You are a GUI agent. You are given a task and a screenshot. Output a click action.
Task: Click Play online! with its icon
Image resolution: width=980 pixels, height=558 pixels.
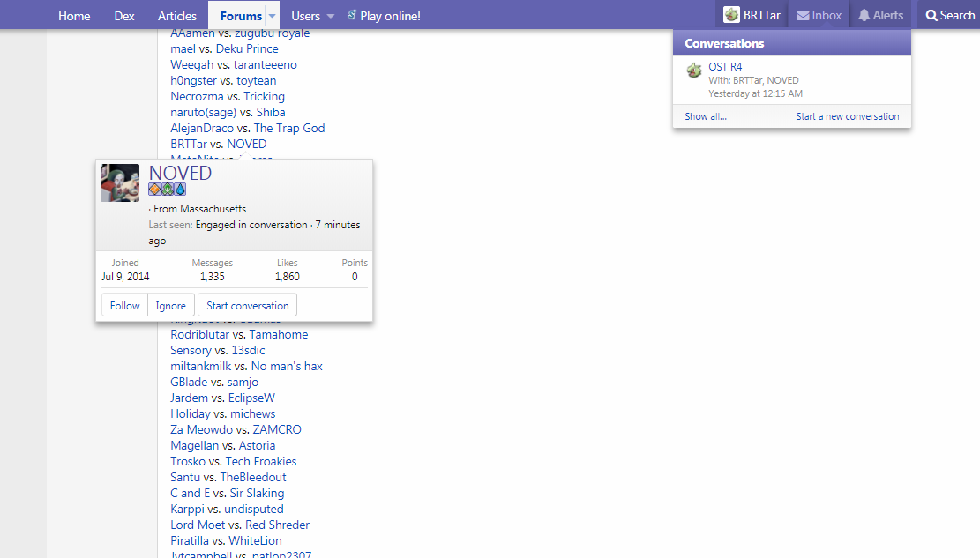click(x=384, y=16)
